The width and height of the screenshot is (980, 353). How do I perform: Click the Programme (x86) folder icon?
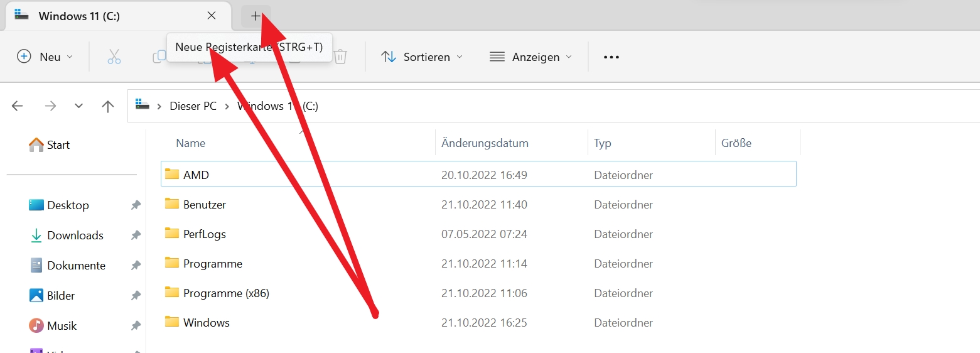click(172, 292)
